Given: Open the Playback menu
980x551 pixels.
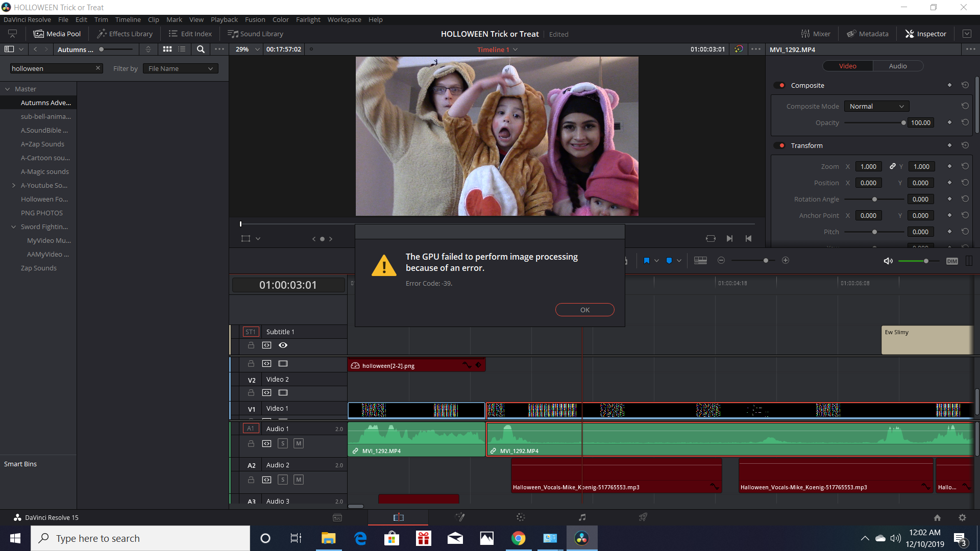Looking at the screenshot, I should (224, 19).
